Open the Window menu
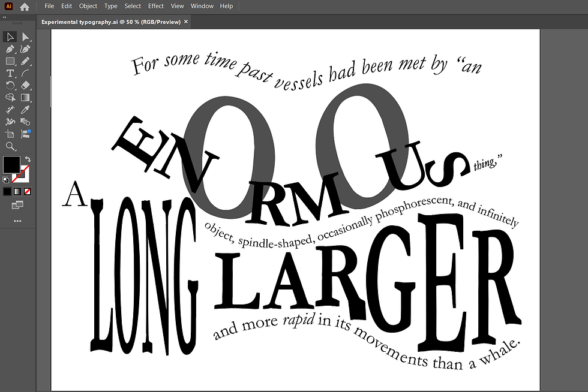 pos(202,6)
